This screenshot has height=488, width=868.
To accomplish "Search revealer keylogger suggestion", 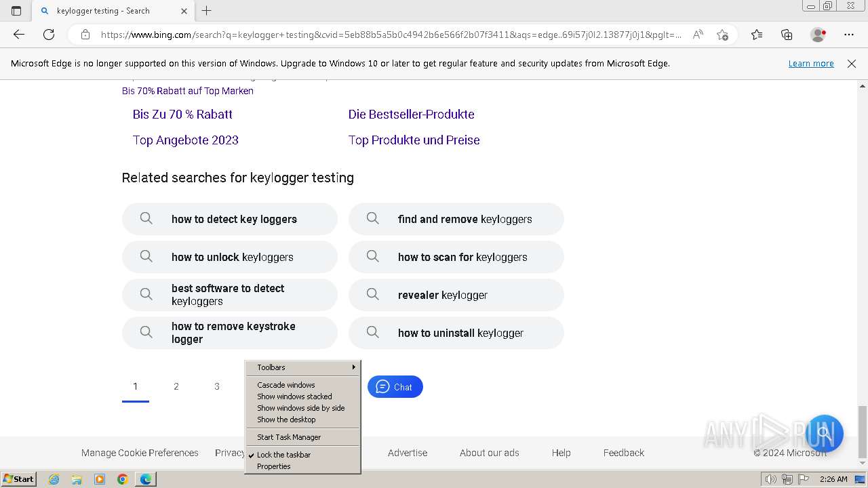I will (456, 295).
